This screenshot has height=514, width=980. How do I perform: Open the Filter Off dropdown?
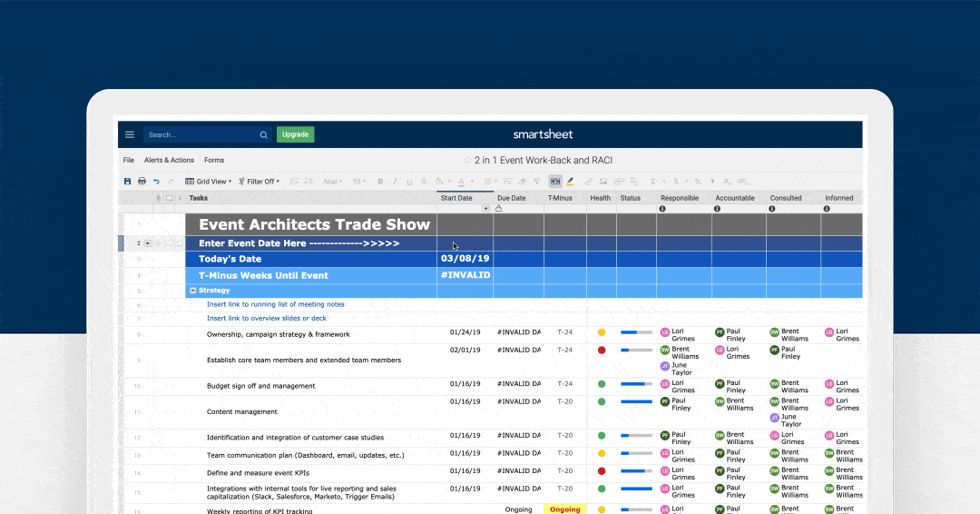tap(260, 182)
